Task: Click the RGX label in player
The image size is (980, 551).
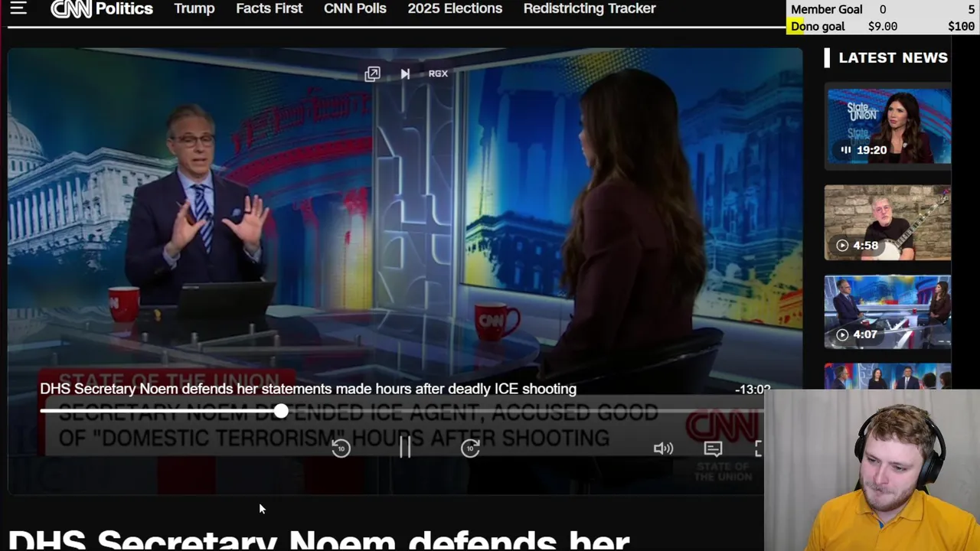Action: [x=438, y=73]
